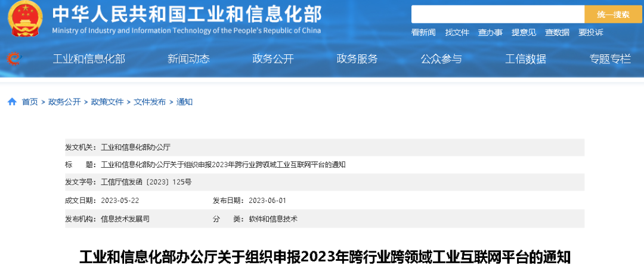The height and width of the screenshot is (277, 644).
Task: Click 文件发布 in the breadcrumb trail
Action: [150, 102]
